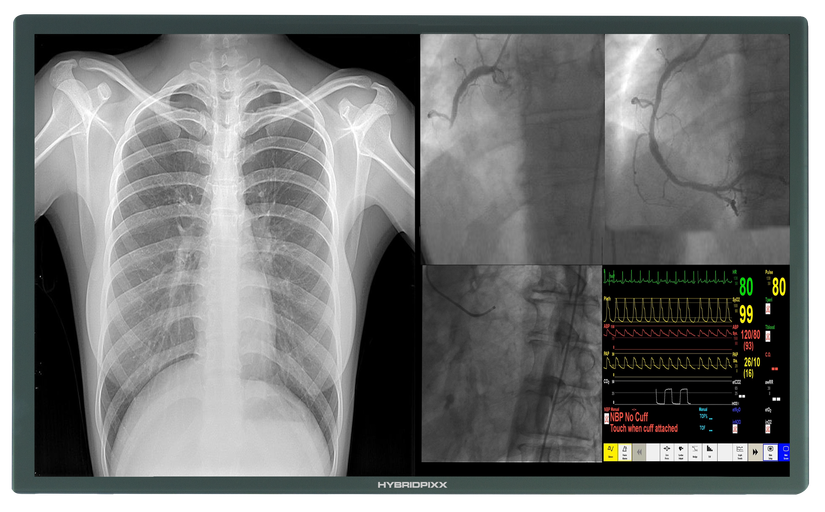Click the PAP reading 26/10

(x=749, y=364)
